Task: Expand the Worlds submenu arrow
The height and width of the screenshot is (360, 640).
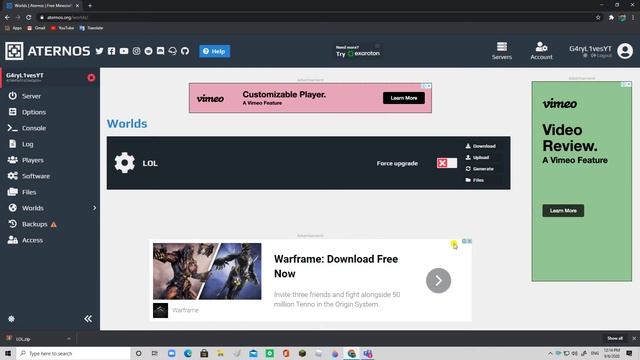Action: coord(95,208)
